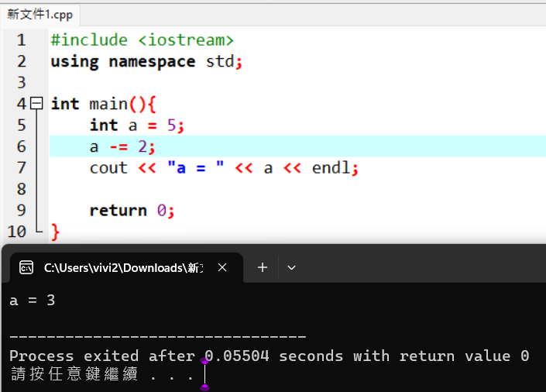Click the 'Process exited after' console line
The width and height of the screenshot is (546, 392).
(270, 356)
